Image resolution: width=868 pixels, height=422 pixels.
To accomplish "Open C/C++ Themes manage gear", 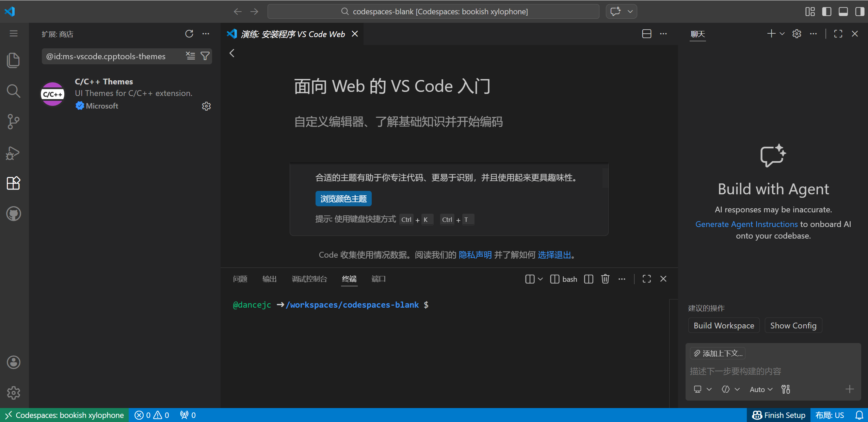I will 206,106.
